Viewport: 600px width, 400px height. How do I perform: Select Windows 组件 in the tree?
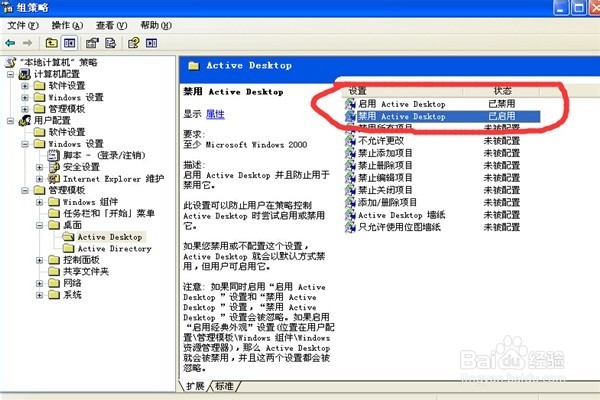pos(90,202)
